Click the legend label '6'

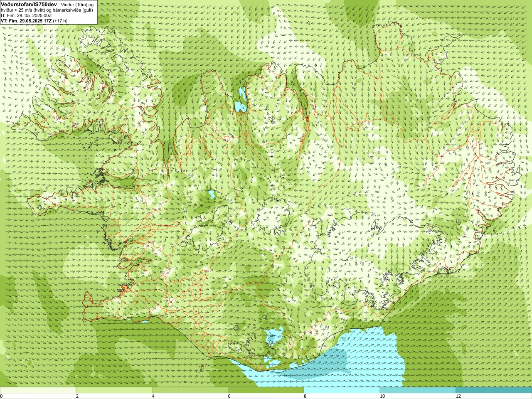pos(229,396)
